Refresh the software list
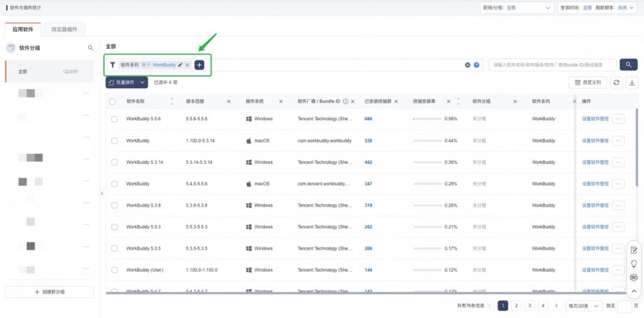This screenshot has height=318, width=644. click(616, 82)
